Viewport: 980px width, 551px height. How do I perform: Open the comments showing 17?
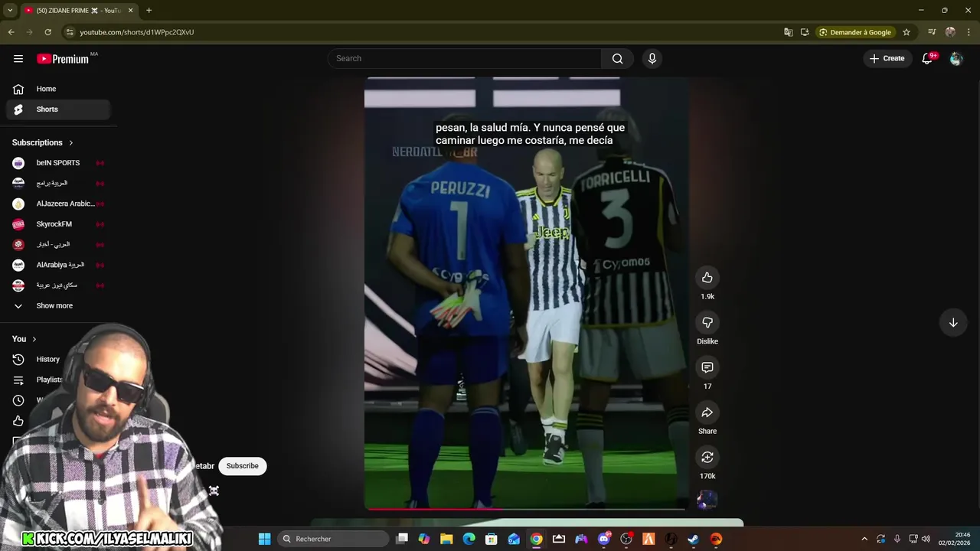(x=707, y=367)
